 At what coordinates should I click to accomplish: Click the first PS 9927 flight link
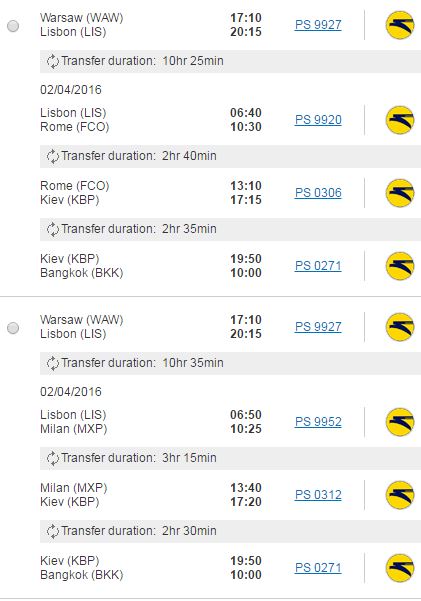pos(318,25)
